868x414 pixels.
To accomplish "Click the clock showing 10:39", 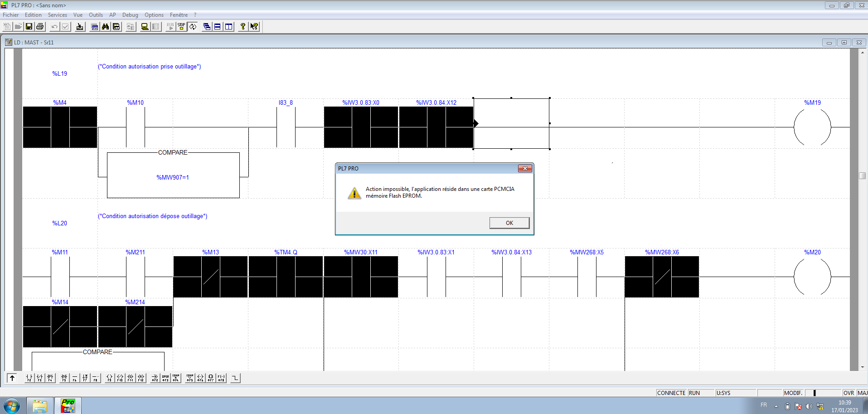I will [844, 403].
